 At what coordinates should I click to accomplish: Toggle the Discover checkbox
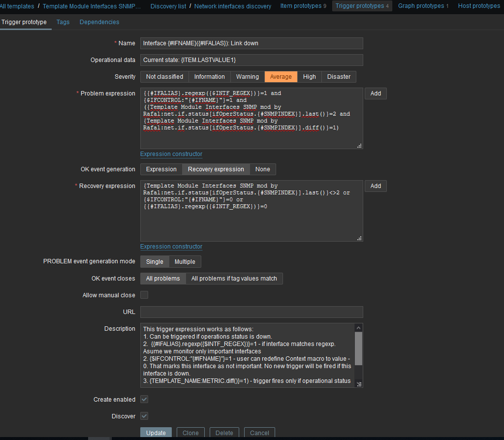144,416
